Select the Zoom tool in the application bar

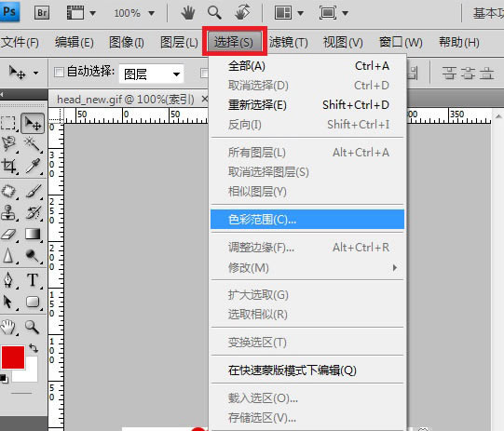[214, 13]
